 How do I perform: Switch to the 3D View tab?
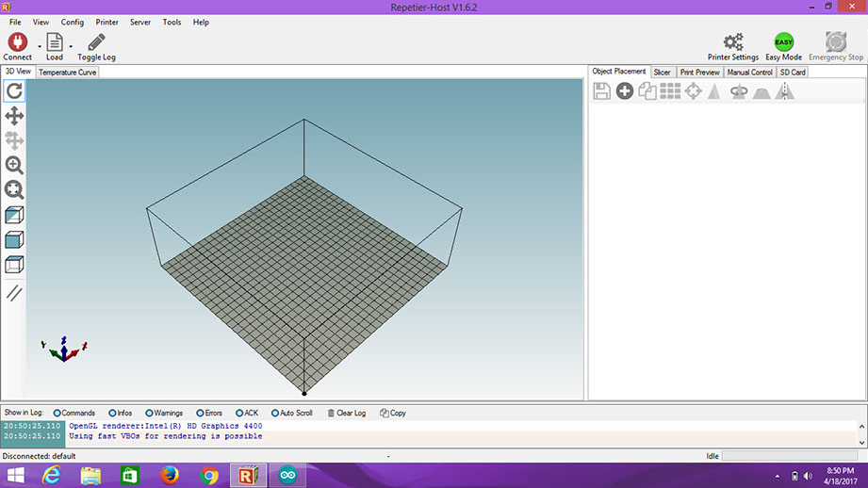[18, 72]
